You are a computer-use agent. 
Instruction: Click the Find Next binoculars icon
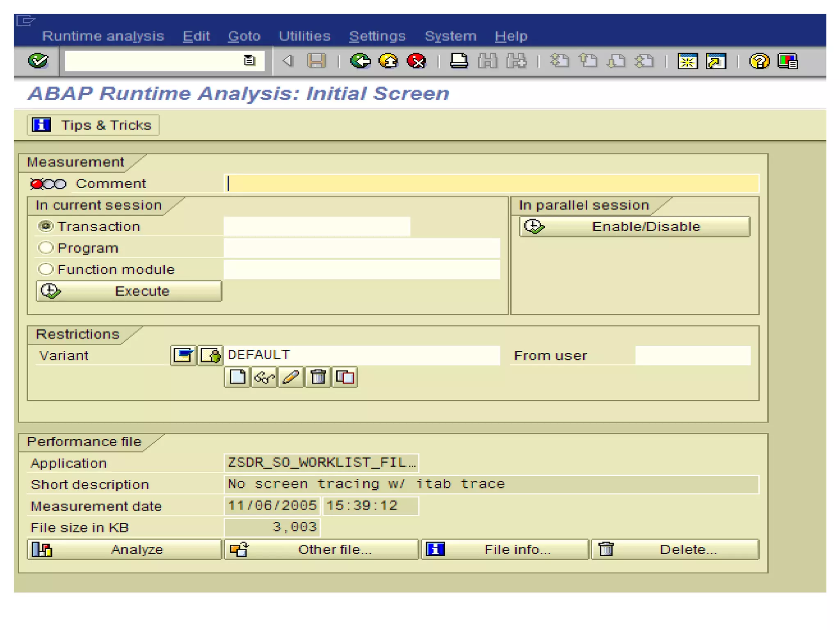[516, 61]
